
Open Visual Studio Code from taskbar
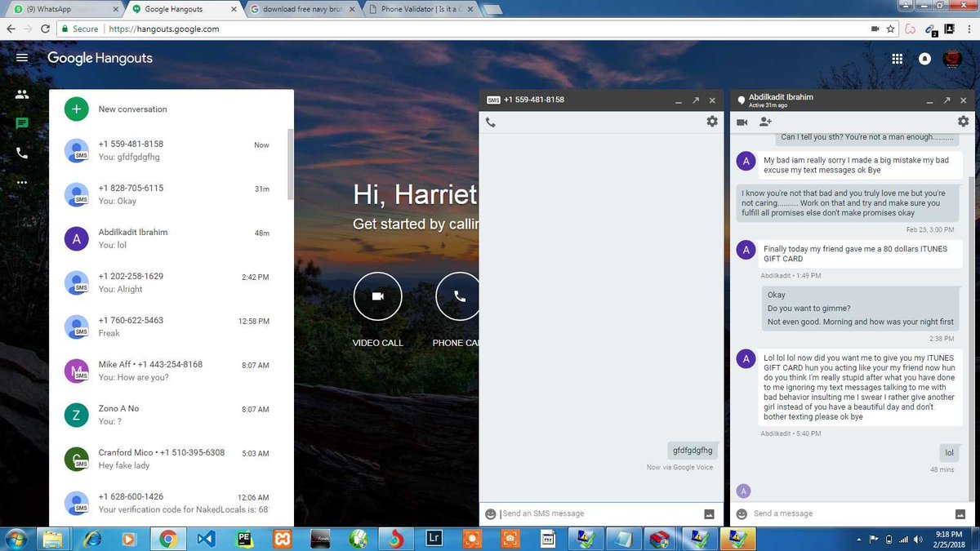pyautogui.click(x=205, y=539)
